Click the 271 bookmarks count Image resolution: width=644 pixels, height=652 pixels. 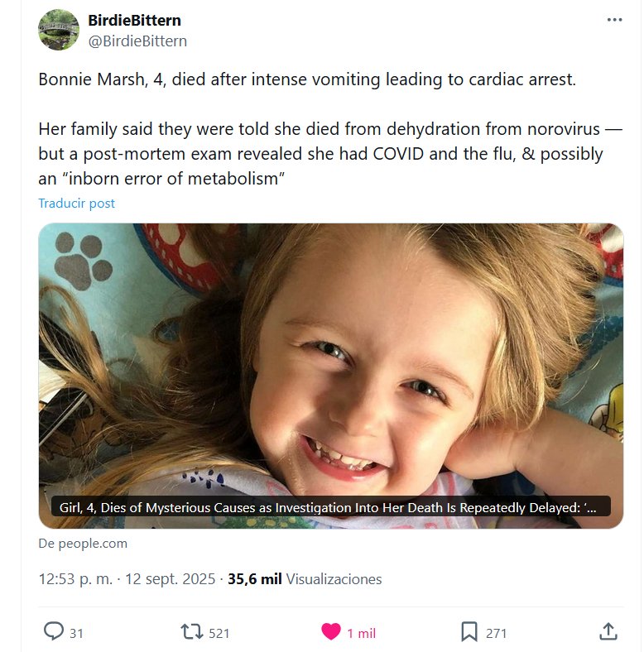(496, 633)
